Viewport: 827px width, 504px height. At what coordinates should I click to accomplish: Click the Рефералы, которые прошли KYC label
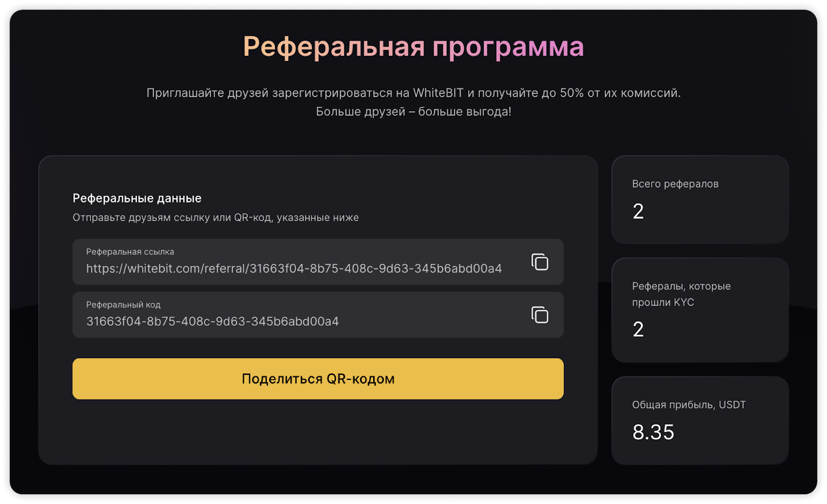681,294
